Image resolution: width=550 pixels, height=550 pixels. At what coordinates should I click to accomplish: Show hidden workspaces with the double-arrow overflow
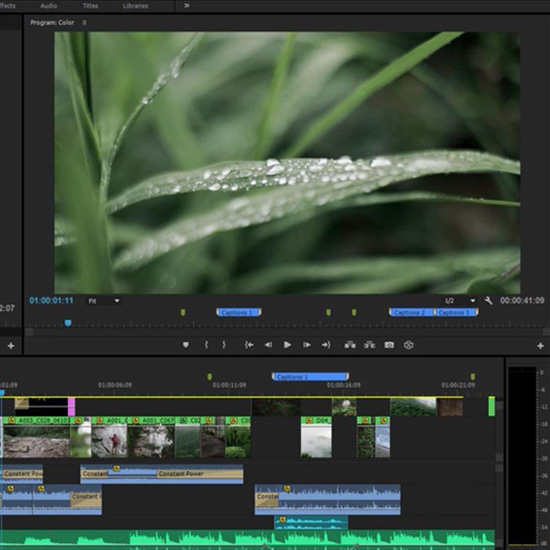tap(187, 6)
